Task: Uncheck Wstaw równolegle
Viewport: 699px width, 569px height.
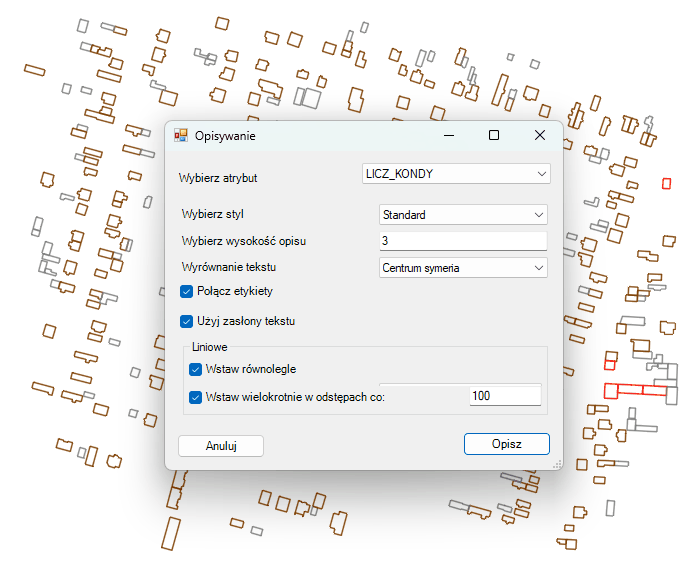Action: click(x=196, y=369)
